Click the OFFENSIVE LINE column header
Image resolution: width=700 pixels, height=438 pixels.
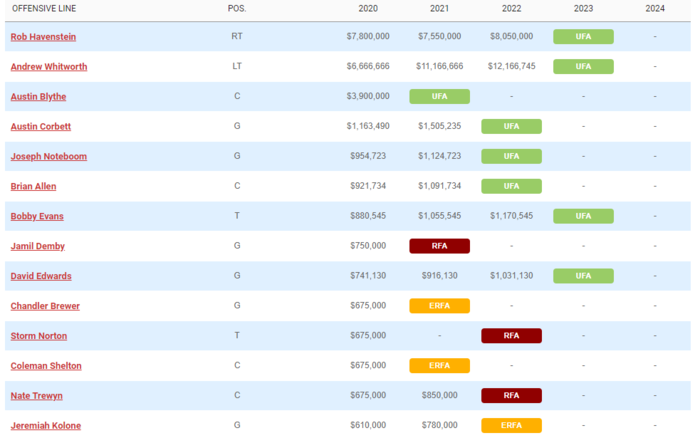[44, 8]
